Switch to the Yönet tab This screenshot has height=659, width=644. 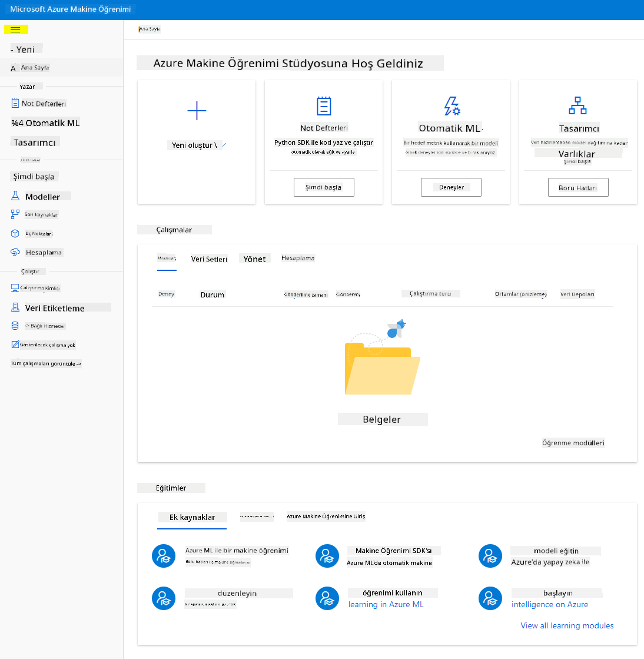point(254,259)
